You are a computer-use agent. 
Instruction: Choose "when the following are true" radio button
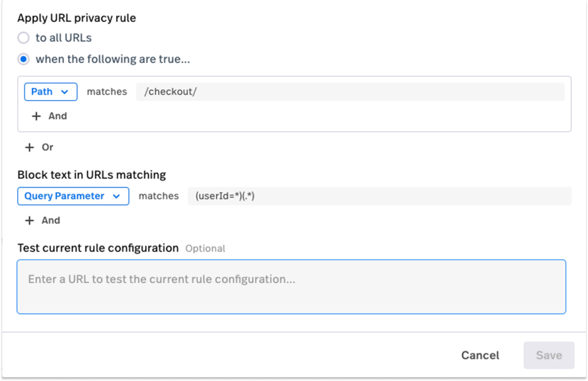(23, 59)
